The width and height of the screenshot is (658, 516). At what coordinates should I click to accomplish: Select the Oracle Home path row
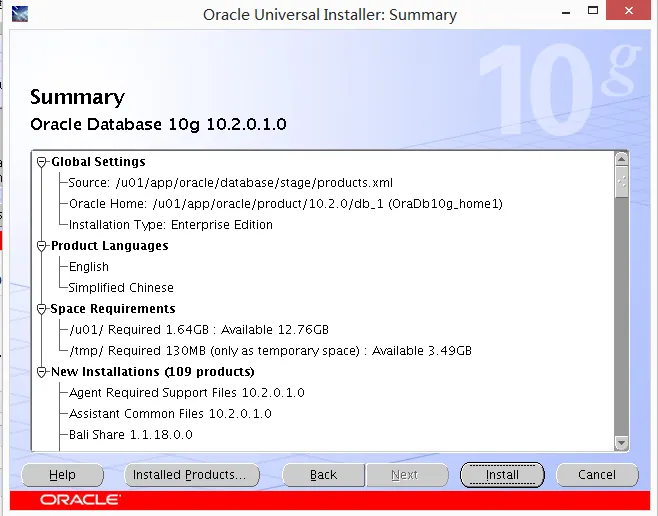285,204
